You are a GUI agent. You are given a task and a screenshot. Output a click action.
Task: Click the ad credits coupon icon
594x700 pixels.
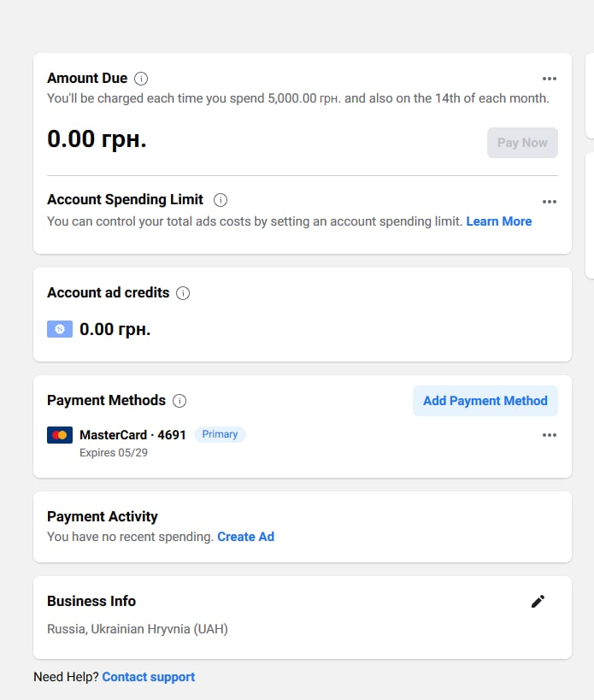point(60,329)
